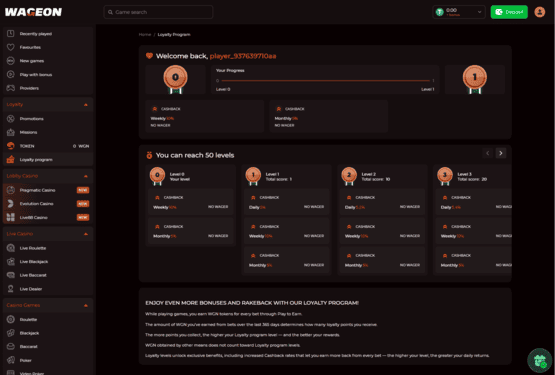Collapse the Loyalty sidebar section
Image resolution: width=555 pixels, height=375 pixels.
pos(86,105)
